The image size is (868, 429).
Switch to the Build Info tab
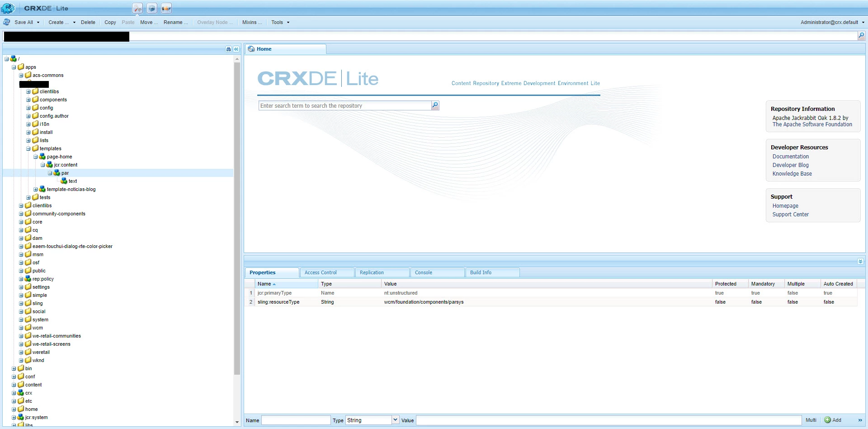pyautogui.click(x=492, y=272)
